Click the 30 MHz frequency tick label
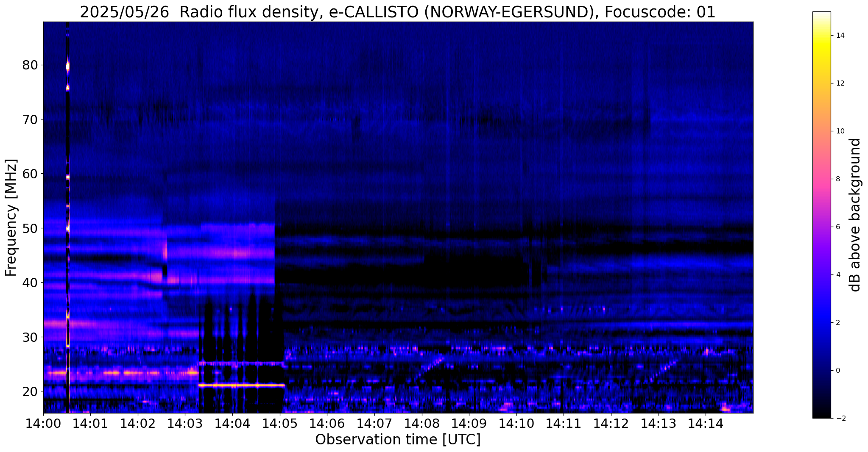Screen dimensions: 868x452 pyautogui.click(x=30, y=337)
